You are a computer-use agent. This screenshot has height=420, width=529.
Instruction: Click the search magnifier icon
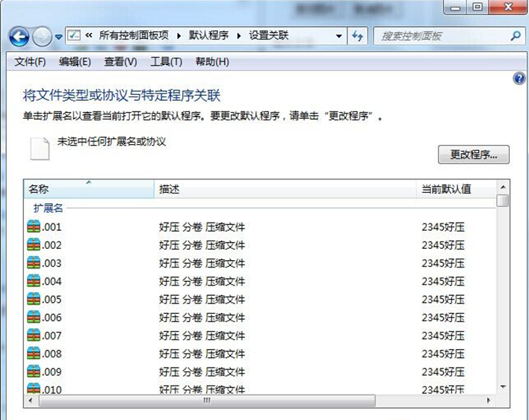pyautogui.click(x=516, y=36)
